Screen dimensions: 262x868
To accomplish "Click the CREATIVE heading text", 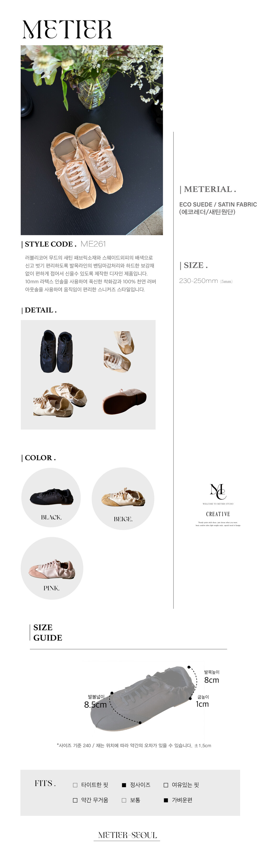I will click(218, 514).
